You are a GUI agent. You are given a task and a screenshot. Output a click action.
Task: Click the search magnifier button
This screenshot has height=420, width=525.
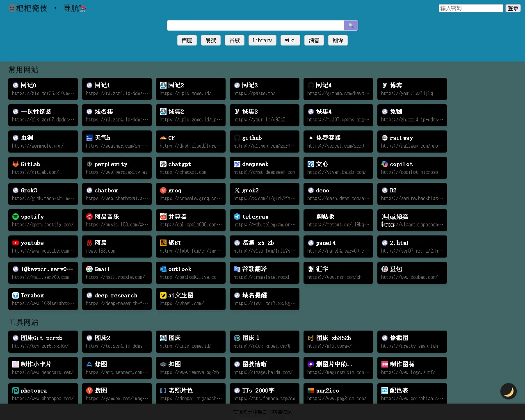[x=351, y=25]
